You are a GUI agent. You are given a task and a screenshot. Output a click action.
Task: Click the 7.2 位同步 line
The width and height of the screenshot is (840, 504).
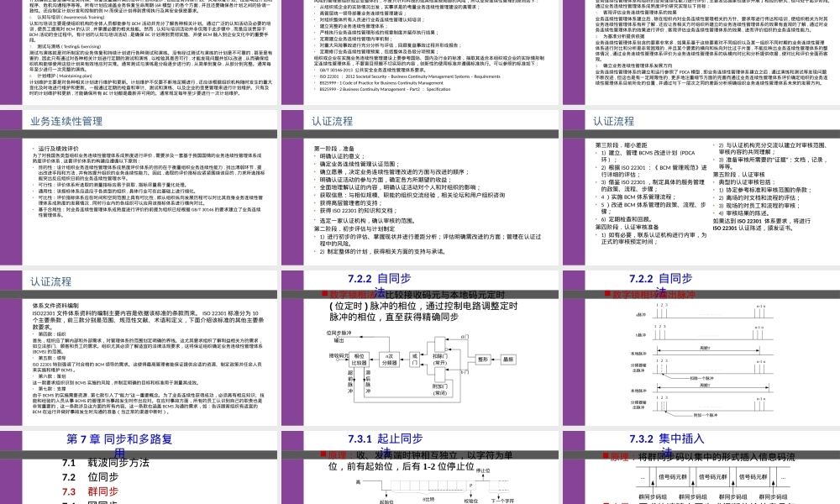tap(90, 477)
